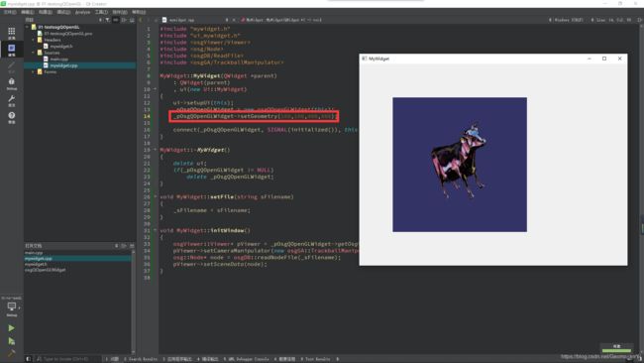Viewport: 644px width, 363px height.
Task: Fold the destructor code block at line 19
Action: pos(156,150)
